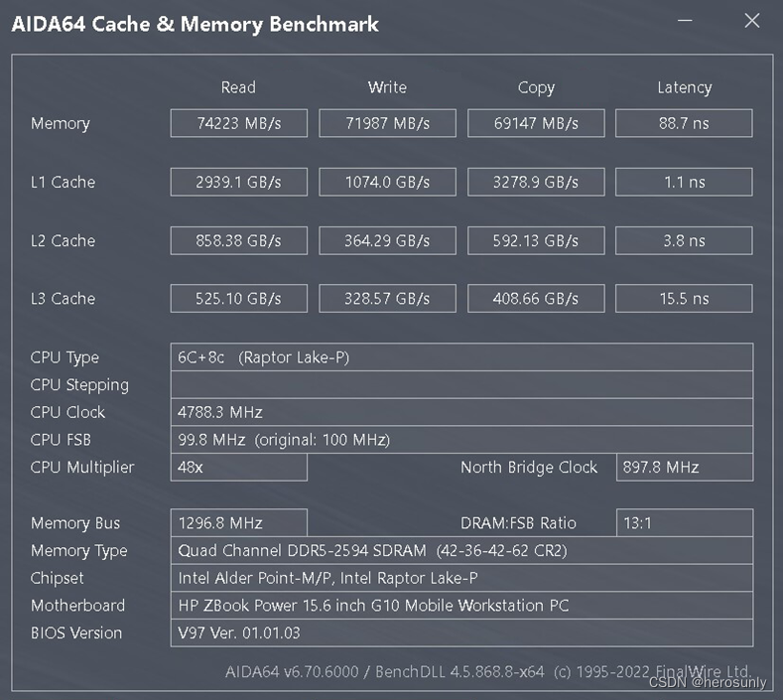The width and height of the screenshot is (783, 700).
Task: Click the CPU Clock 4788.3 MHz field
Action: pos(461,412)
